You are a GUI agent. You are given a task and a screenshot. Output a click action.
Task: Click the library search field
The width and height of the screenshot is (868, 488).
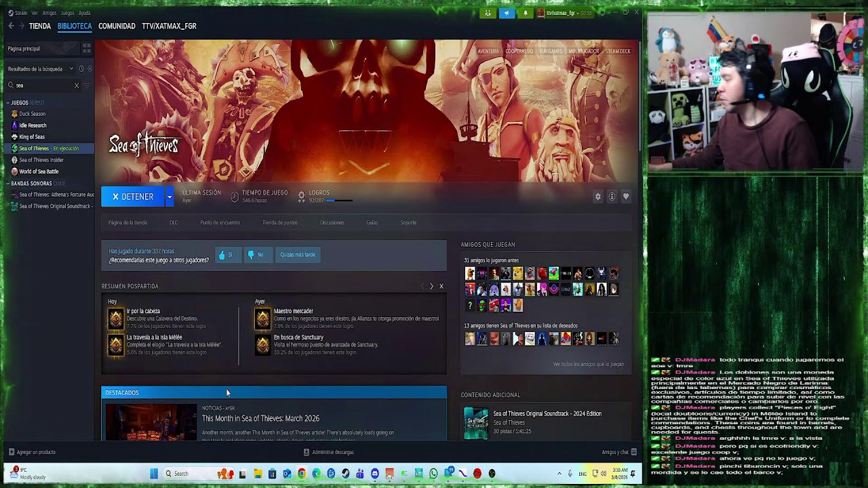(x=42, y=85)
